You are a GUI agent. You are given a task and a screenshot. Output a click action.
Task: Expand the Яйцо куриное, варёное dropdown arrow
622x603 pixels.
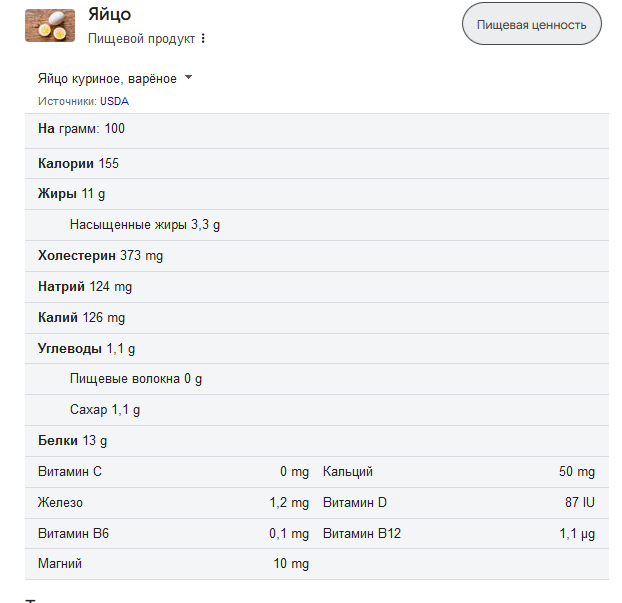click(x=189, y=77)
